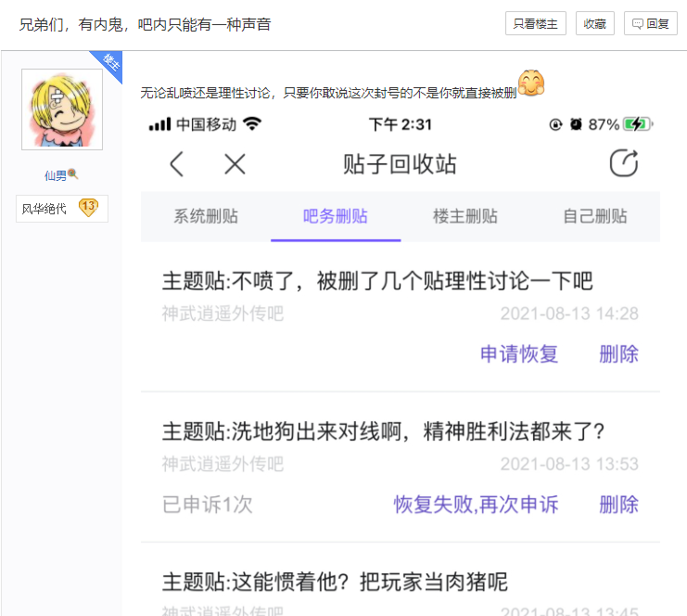Switch to the 自己删贴 tab
Viewport: 687px width, 616px height.
tap(595, 216)
